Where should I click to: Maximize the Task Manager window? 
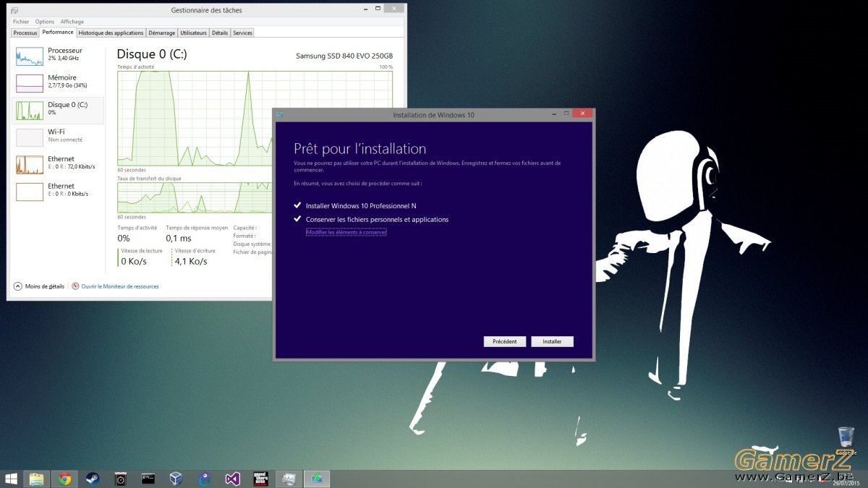377,9
